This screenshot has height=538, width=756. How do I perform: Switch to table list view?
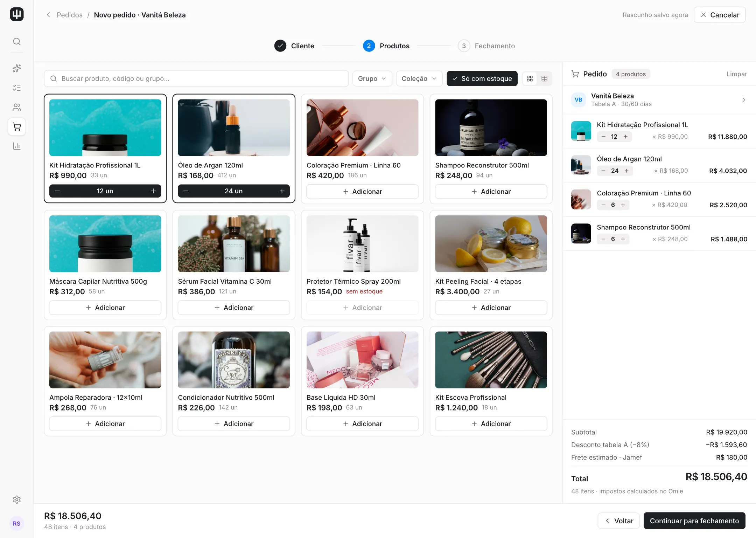544,78
